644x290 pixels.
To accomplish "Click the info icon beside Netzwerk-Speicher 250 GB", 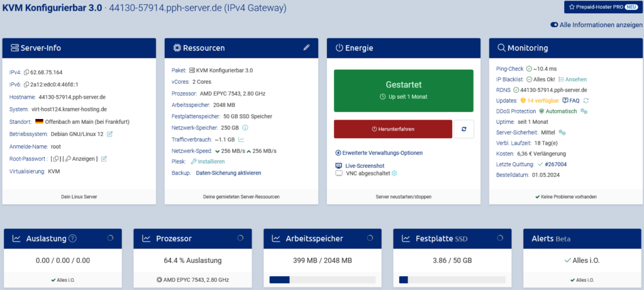I will pos(245,128).
